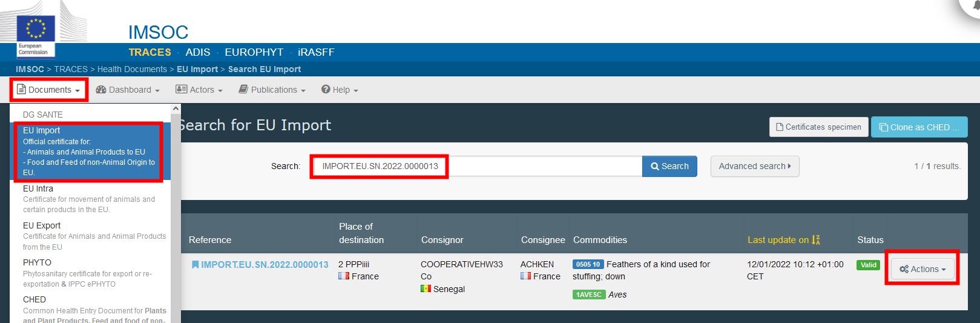
Task: Switch to the EUROPHYT application
Action: click(254, 52)
